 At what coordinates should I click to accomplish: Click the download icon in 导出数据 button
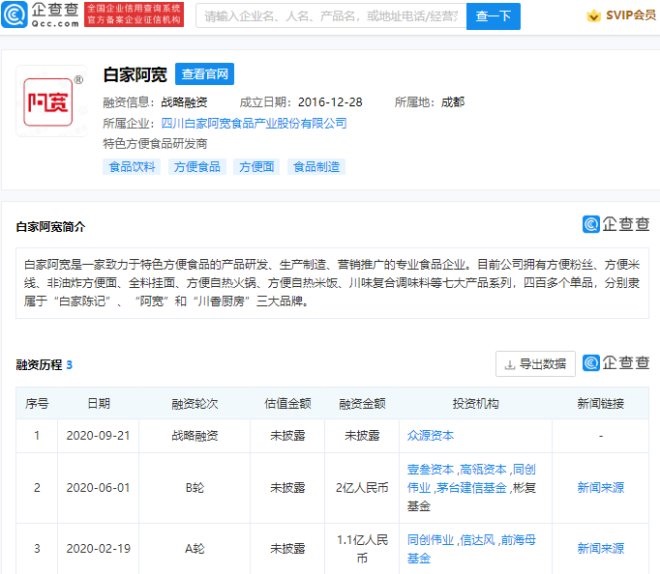(510, 364)
